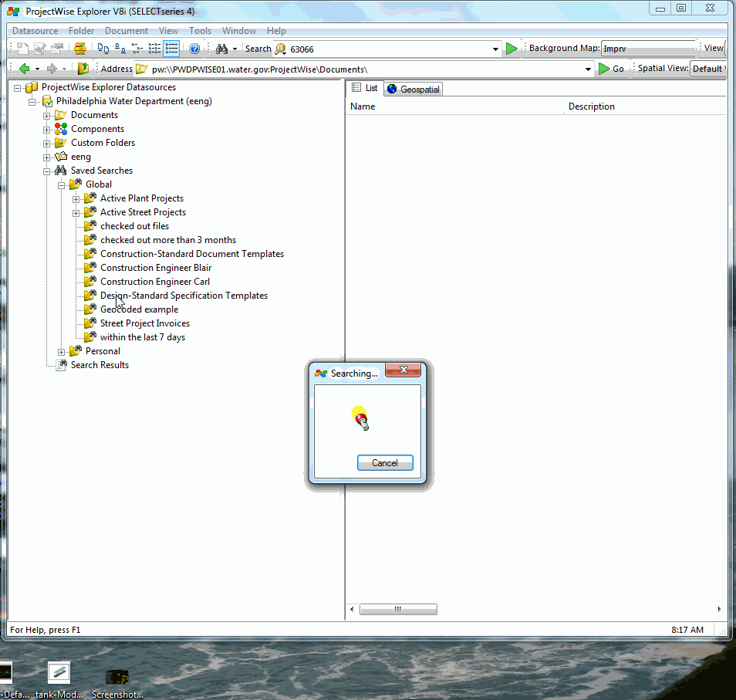Click the binoculars search icon in the toolbar
Viewport: 736px width, 700px height.
coord(221,49)
